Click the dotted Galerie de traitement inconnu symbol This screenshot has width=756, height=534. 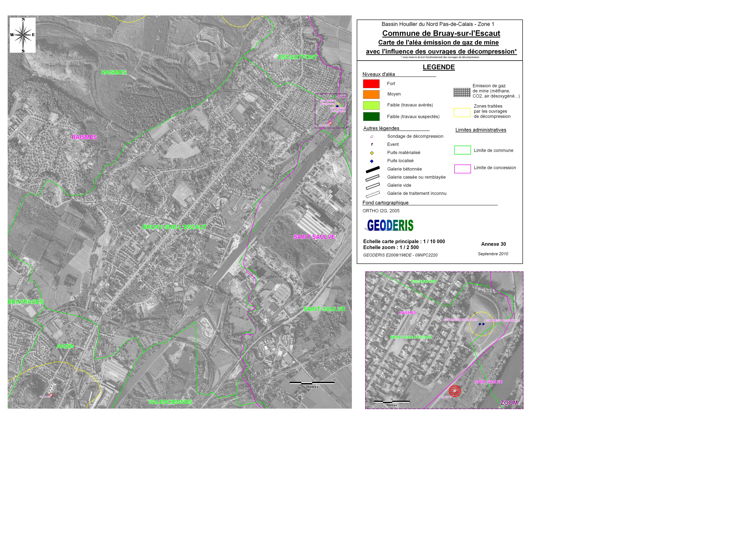coord(373,195)
